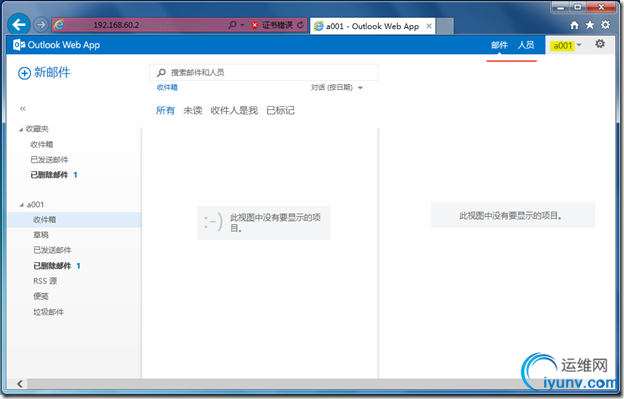Screen dimensions: 624x399
Task: Minimize the browser window
Action: tap(561, 7)
